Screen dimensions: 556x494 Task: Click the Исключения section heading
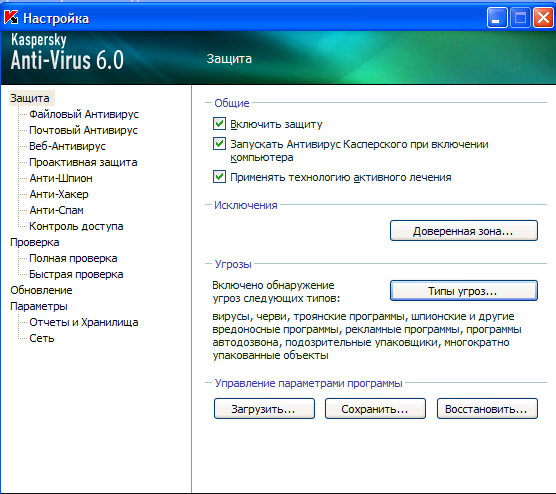click(x=246, y=205)
